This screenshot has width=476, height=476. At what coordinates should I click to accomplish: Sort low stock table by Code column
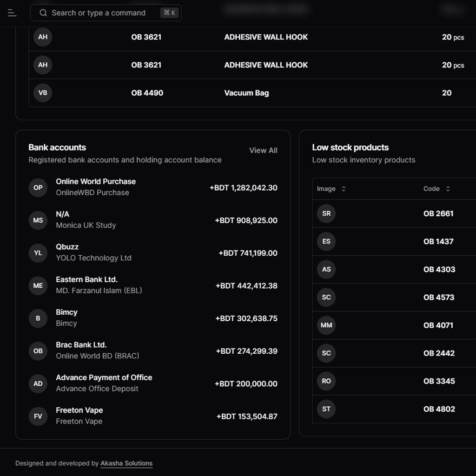coord(436,189)
